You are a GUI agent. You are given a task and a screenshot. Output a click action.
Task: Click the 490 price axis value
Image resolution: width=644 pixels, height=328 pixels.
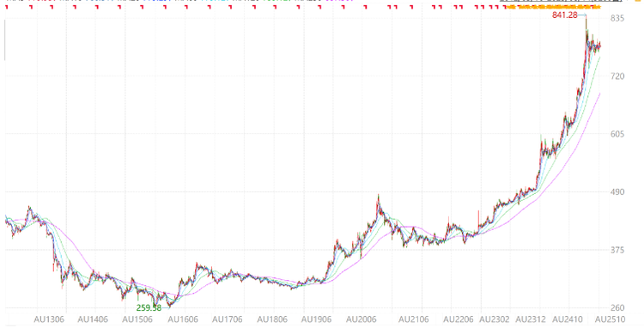click(617, 192)
